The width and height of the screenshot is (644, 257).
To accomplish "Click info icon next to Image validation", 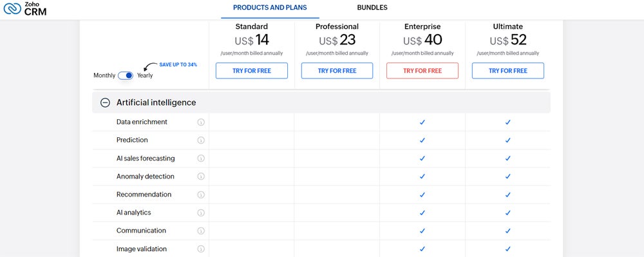I will [x=201, y=249].
